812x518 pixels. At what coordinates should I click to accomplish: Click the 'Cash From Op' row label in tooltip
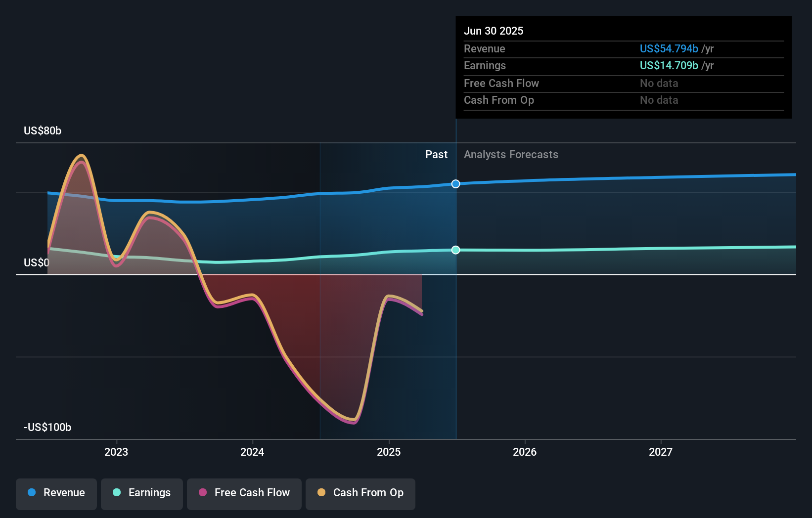(499, 100)
